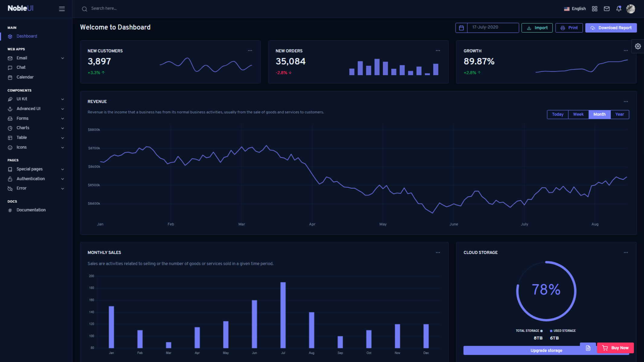Click the Download Report button
Image resolution: width=644 pixels, height=362 pixels.
coord(612,27)
